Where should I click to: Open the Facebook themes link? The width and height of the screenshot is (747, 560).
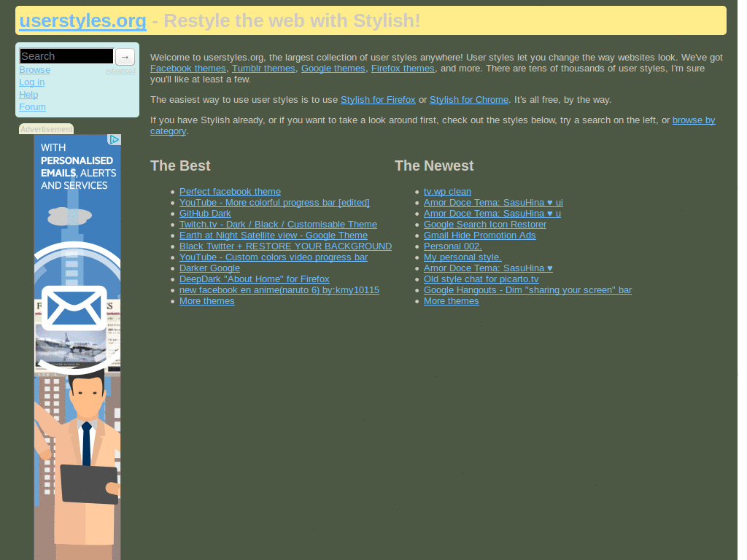[187, 69]
